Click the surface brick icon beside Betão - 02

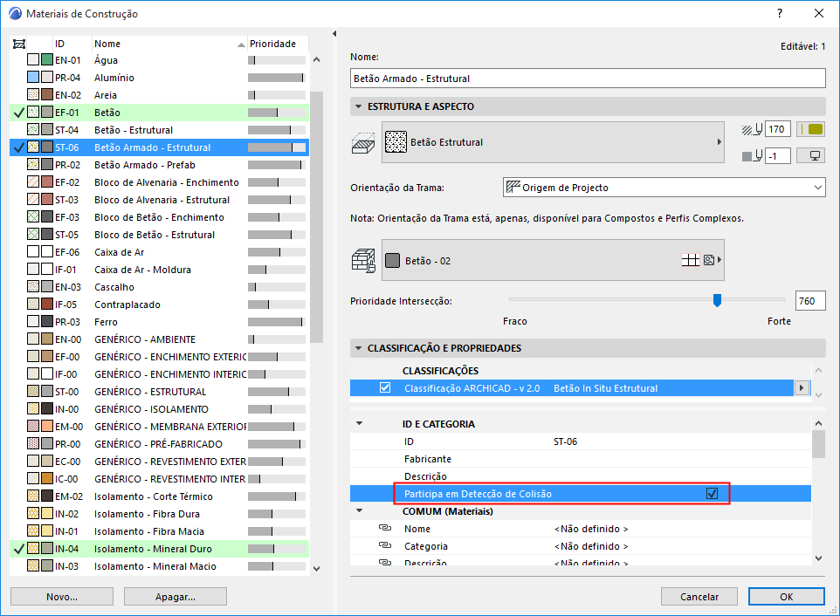tap(362, 261)
